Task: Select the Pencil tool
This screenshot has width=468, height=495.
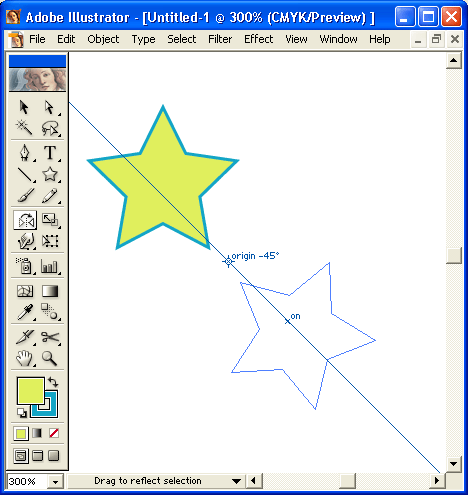Action: 50,196
